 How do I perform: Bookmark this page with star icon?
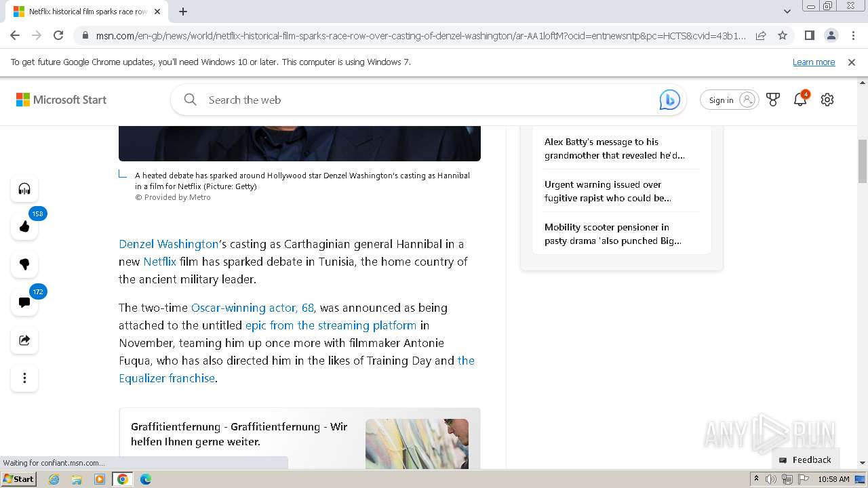tap(783, 35)
